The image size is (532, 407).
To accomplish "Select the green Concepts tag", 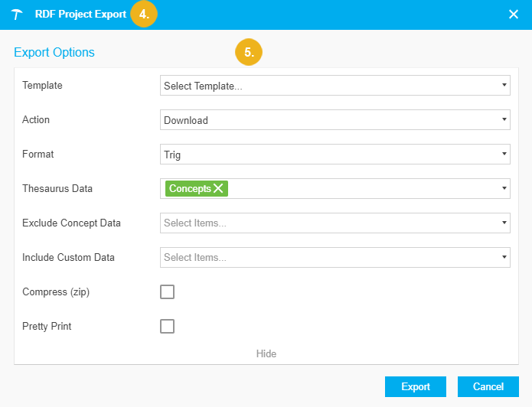I will tap(189, 189).
